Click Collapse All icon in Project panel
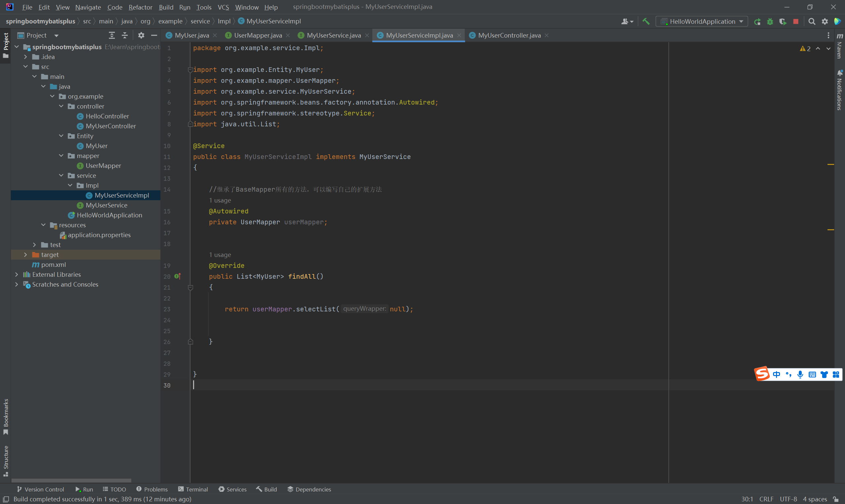845x504 pixels. [125, 35]
